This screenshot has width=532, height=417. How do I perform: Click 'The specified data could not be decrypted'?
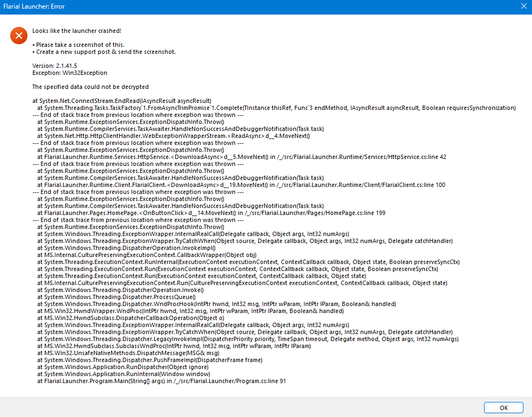90,87
